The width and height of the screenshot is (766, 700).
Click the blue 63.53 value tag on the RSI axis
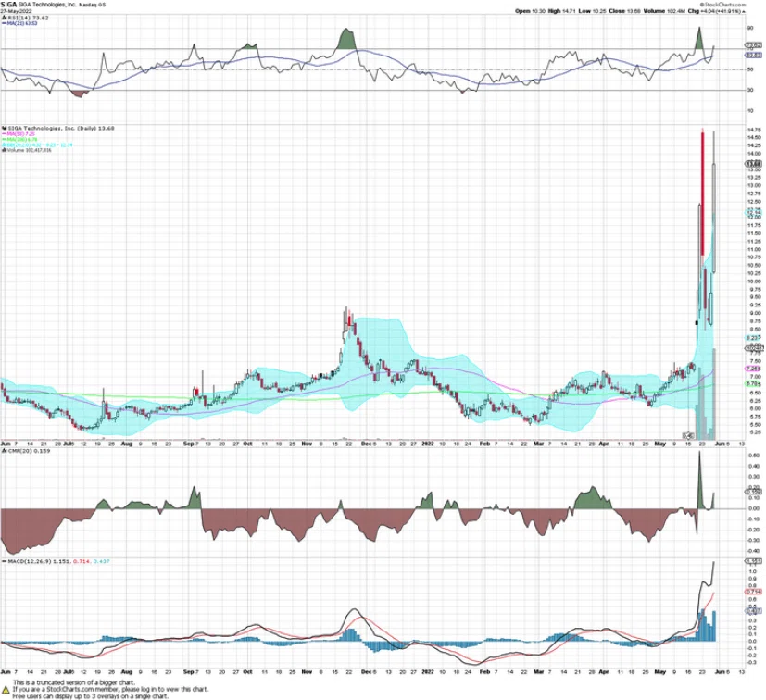click(754, 56)
